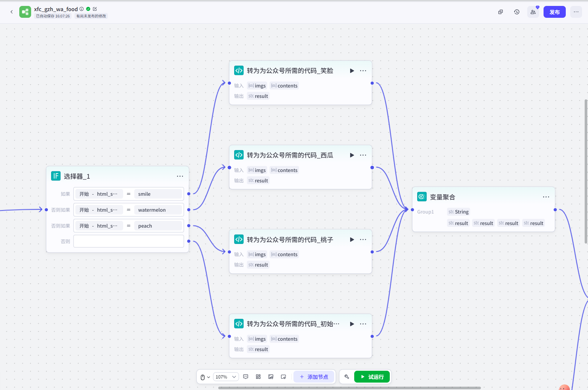Run the 西瓜 code node
The height and width of the screenshot is (390, 588).
point(352,155)
